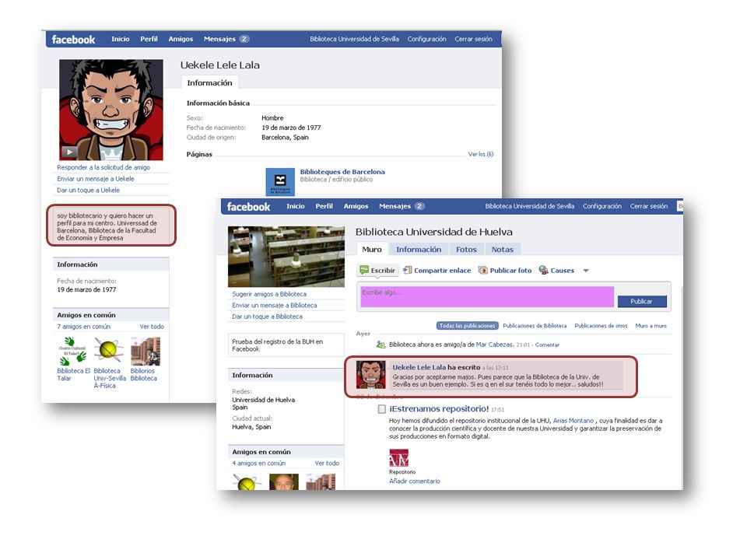Click Dar un toque a Uekele
This screenshot has height=560, width=747.
tap(88, 190)
